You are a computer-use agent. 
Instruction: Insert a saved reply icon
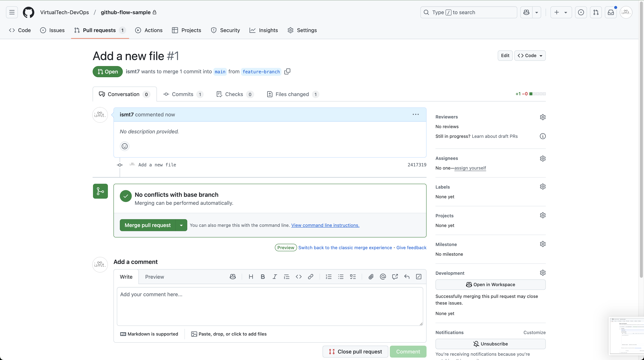click(407, 277)
